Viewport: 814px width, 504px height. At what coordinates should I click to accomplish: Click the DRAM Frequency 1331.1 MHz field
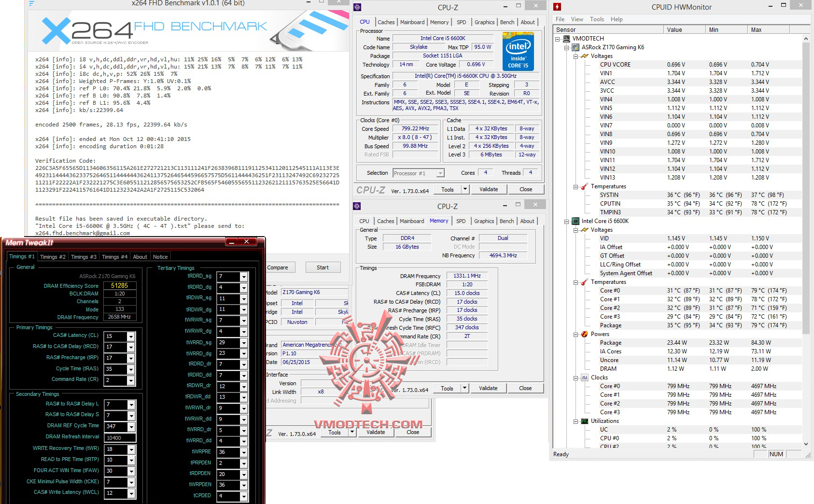point(467,276)
